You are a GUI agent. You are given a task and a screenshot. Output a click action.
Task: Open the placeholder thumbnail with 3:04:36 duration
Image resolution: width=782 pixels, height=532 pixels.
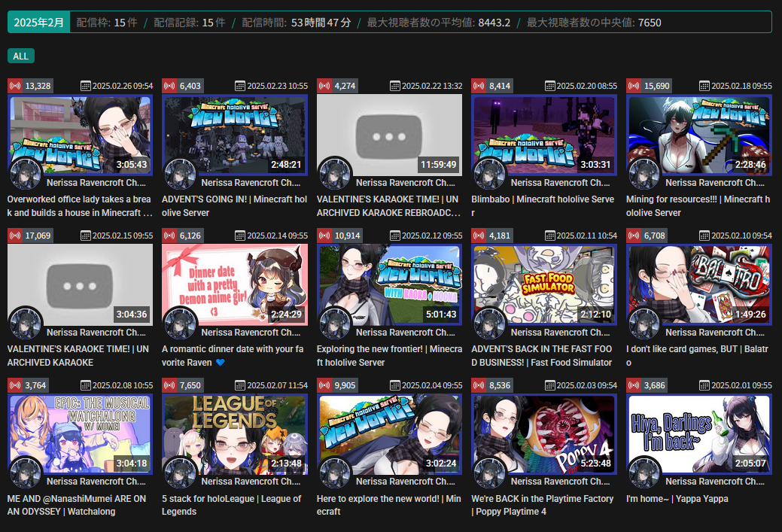81,284
